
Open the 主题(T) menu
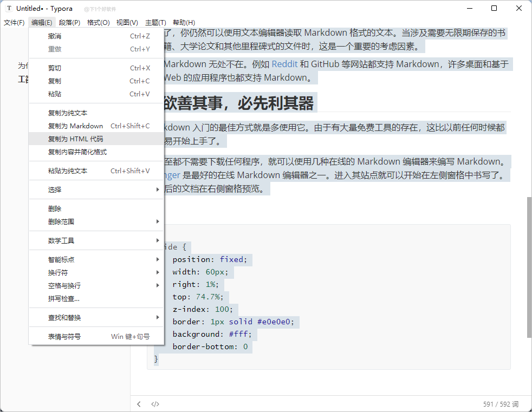click(x=155, y=23)
